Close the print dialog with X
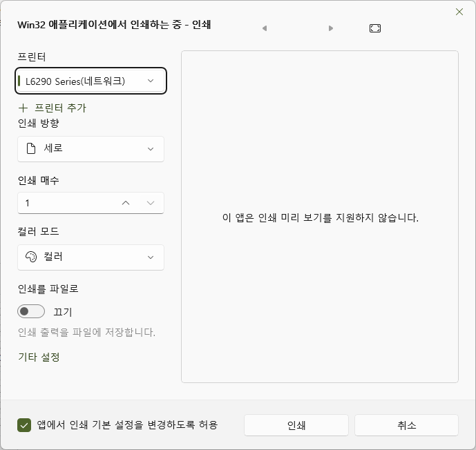The height and width of the screenshot is (450, 476). pyautogui.click(x=459, y=12)
